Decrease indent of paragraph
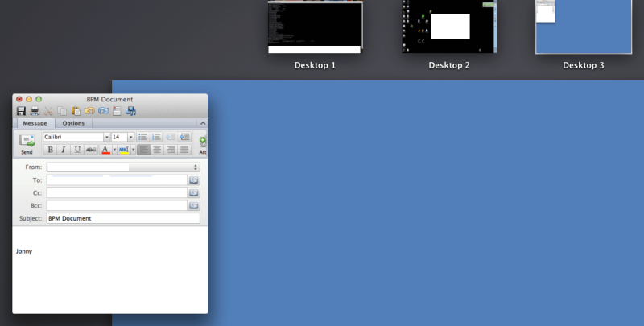The height and width of the screenshot is (326, 644). tap(171, 137)
